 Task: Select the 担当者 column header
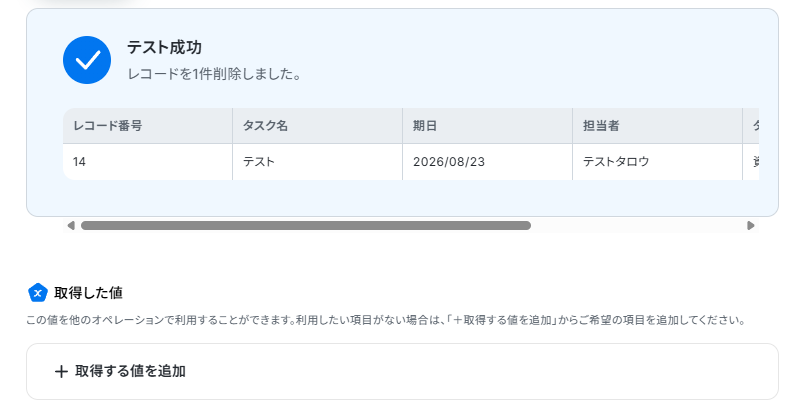tap(657, 126)
